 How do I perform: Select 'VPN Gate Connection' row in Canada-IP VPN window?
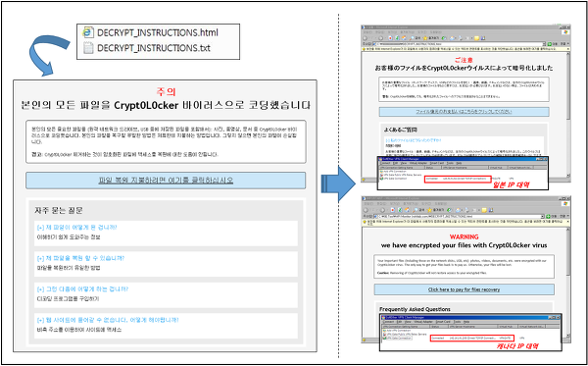click(x=398, y=339)
